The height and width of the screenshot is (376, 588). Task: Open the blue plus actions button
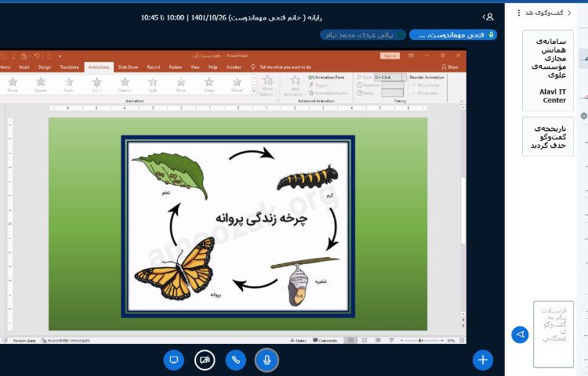483,360
